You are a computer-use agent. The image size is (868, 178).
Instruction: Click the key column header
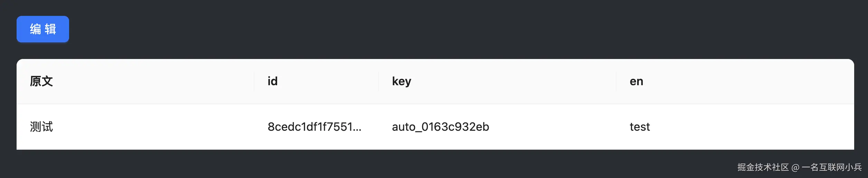(x=402, y=81)
